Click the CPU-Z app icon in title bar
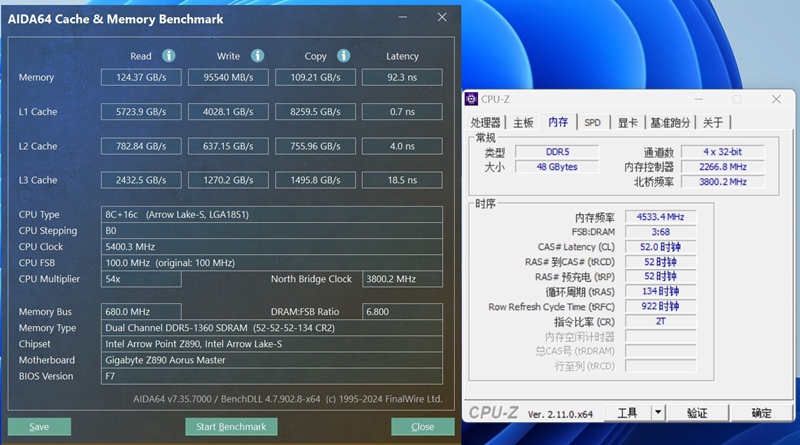 [x=471, y=99]
